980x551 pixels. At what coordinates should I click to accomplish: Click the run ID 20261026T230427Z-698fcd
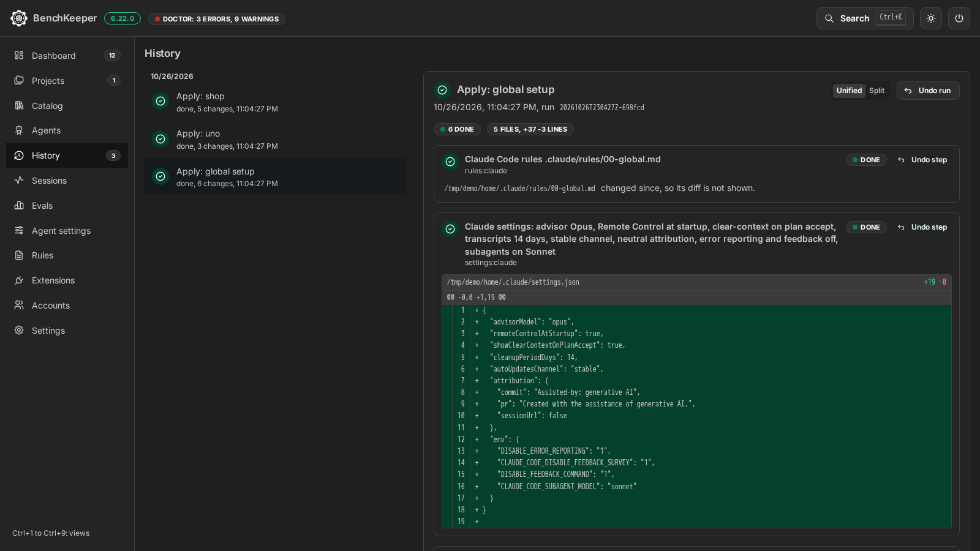(601, 108)
